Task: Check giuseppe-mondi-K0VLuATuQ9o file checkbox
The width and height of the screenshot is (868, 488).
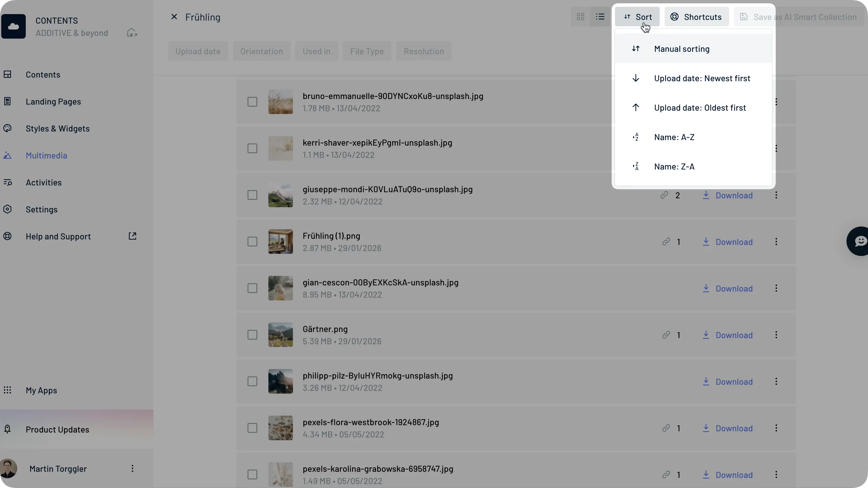Action: (252, 195)
